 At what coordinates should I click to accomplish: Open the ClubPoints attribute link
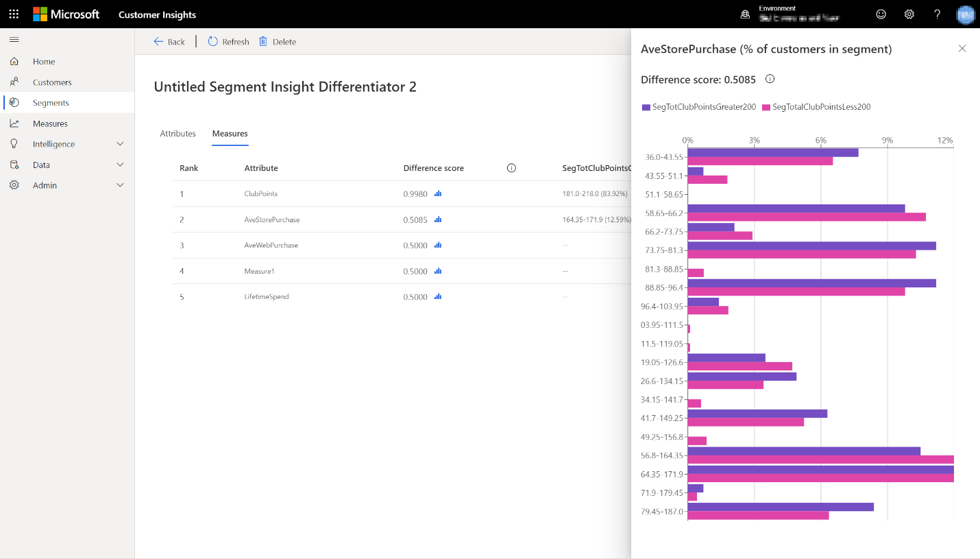262,193
